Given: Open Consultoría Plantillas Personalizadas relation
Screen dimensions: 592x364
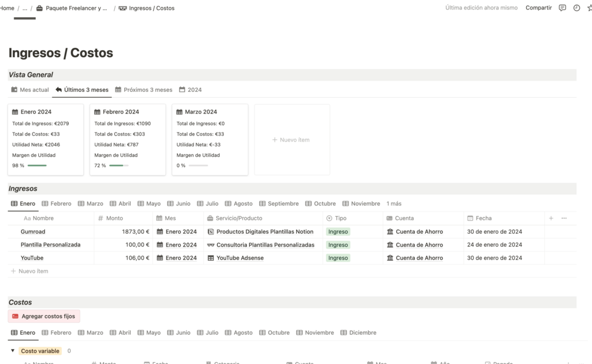Looking at the screenshot, I should click(x=261, y=244).
